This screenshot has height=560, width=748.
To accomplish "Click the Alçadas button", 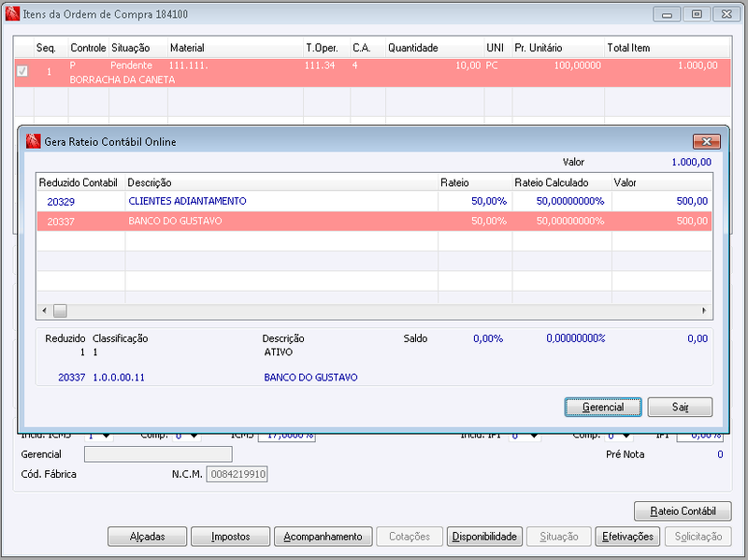I will point(148,537).
